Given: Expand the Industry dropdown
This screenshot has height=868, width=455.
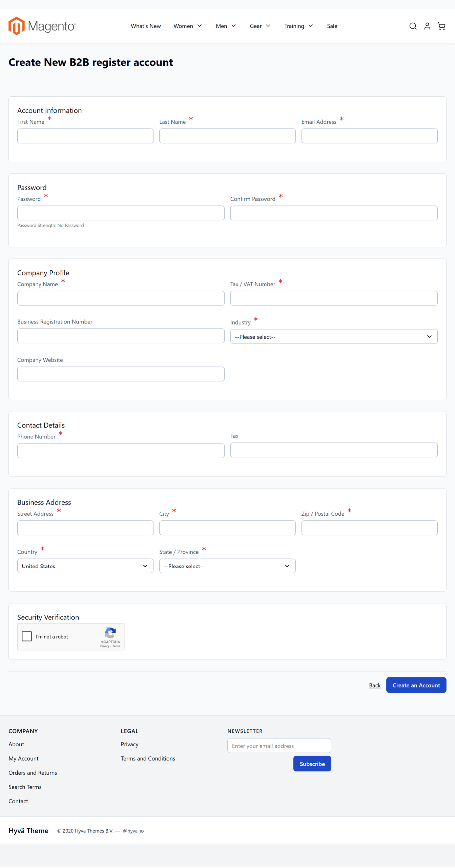Looking at the screenshot, I should click(x=333, y=337).
